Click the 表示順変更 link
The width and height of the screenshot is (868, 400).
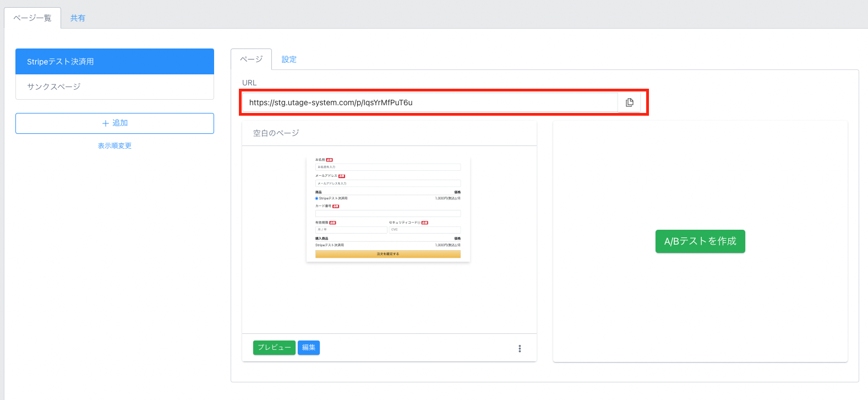114,146
